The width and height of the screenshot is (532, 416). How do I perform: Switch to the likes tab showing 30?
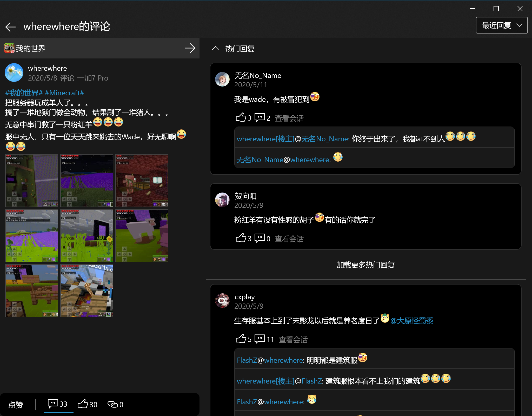pos(87,404)
